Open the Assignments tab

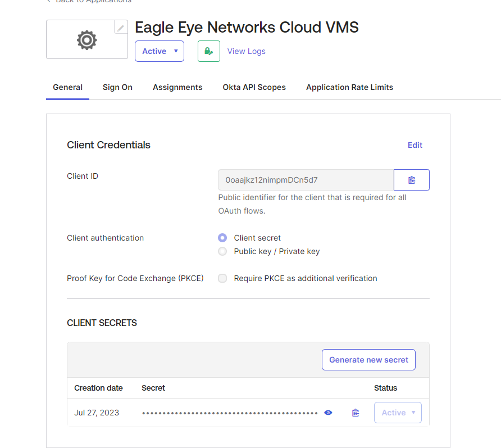(x=177, y=87)
